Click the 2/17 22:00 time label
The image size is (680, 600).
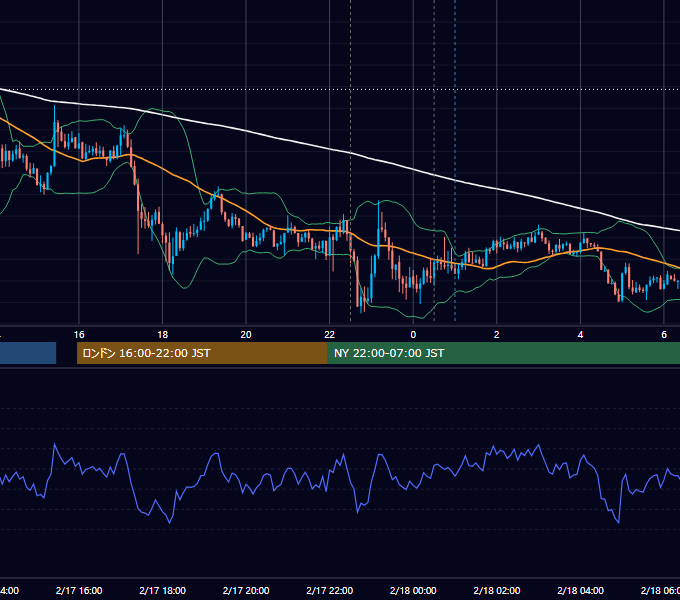click(330, 590)
